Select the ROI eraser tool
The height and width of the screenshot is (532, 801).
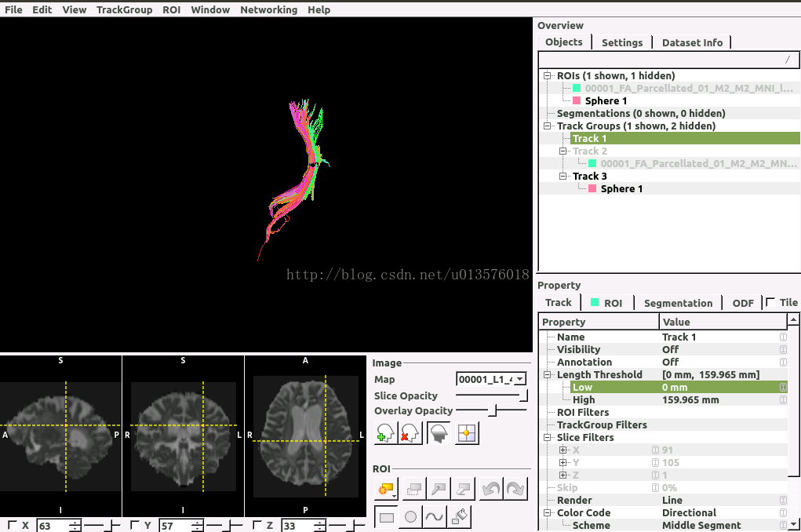[464, 490]
